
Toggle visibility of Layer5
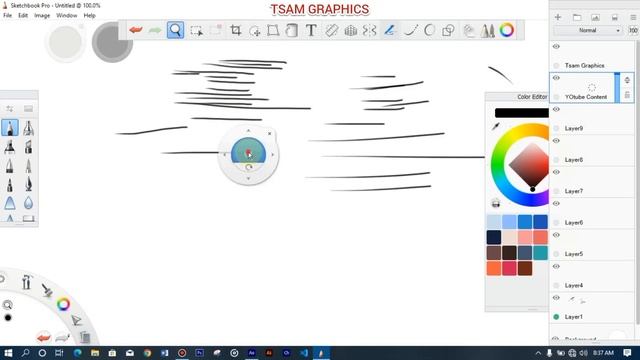556,235
